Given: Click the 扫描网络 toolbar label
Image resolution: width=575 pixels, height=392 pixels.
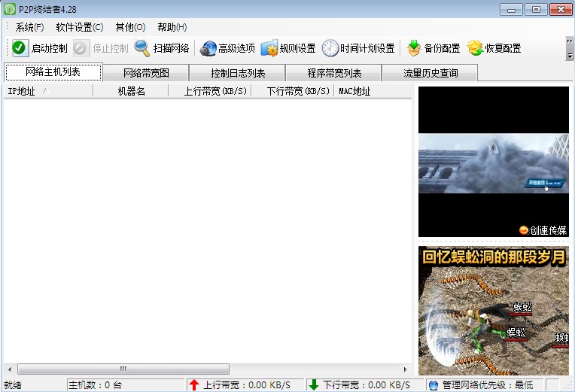Looking at the screenshot, I should [x=172, y=48].
